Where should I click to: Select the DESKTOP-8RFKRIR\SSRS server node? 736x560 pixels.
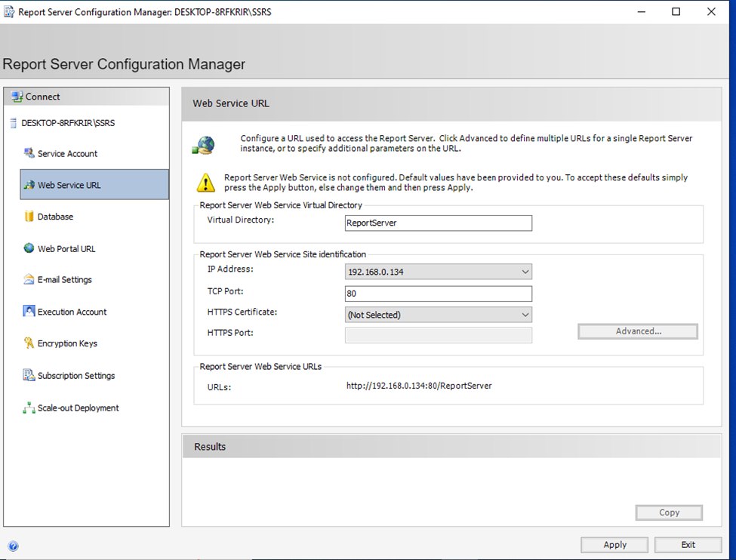coord(68,123)
